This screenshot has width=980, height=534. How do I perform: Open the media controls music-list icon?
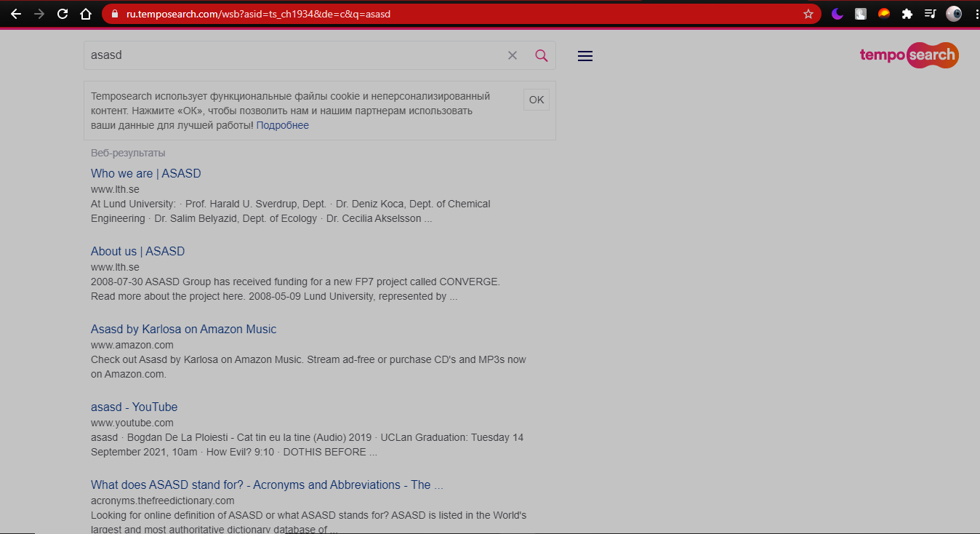[931, 14]
